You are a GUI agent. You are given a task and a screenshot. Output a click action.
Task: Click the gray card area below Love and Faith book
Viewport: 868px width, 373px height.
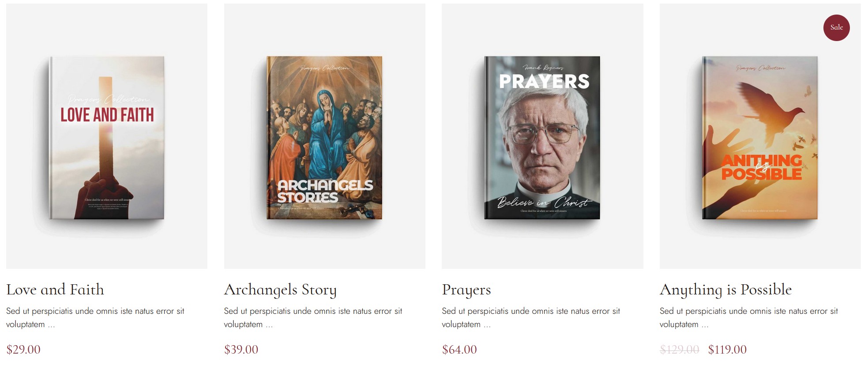click(107, 247)
